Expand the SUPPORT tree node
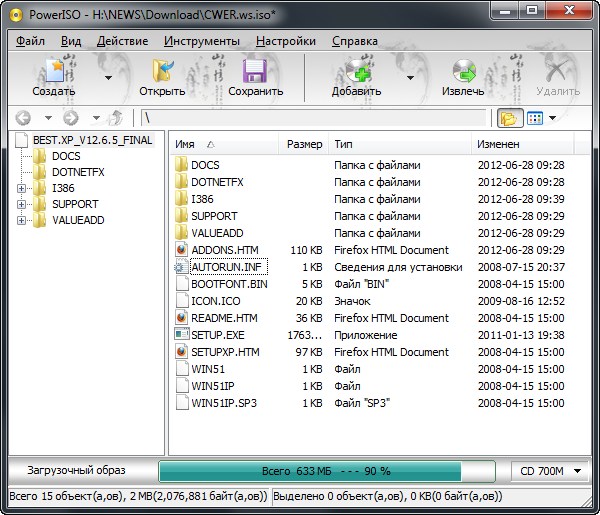Viewport: 600px width, 515px height. point(21,204)
